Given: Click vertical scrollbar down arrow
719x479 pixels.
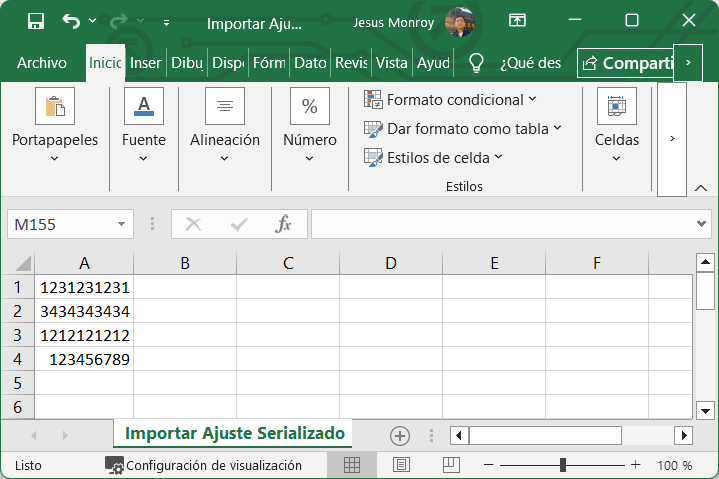Looking at the screenshot, I should point(705,411).
